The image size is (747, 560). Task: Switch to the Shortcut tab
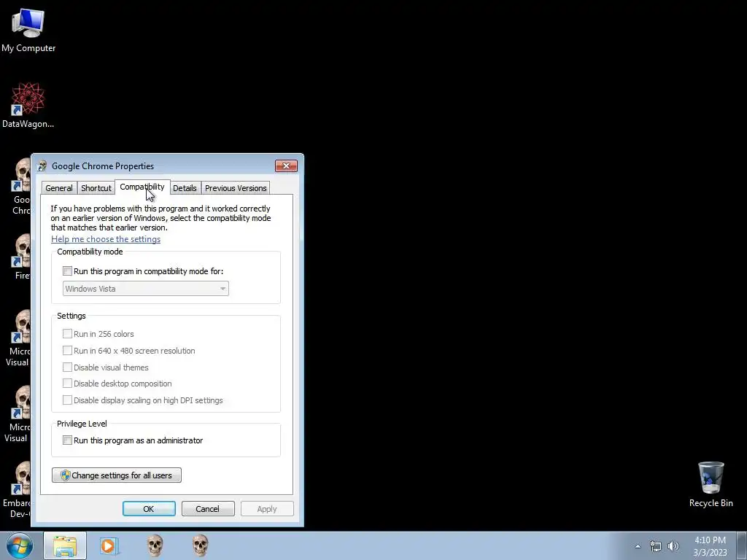coord(96,188)
